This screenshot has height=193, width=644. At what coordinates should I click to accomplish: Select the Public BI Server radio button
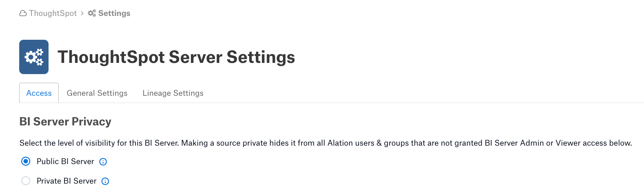(x=26, y=161)
